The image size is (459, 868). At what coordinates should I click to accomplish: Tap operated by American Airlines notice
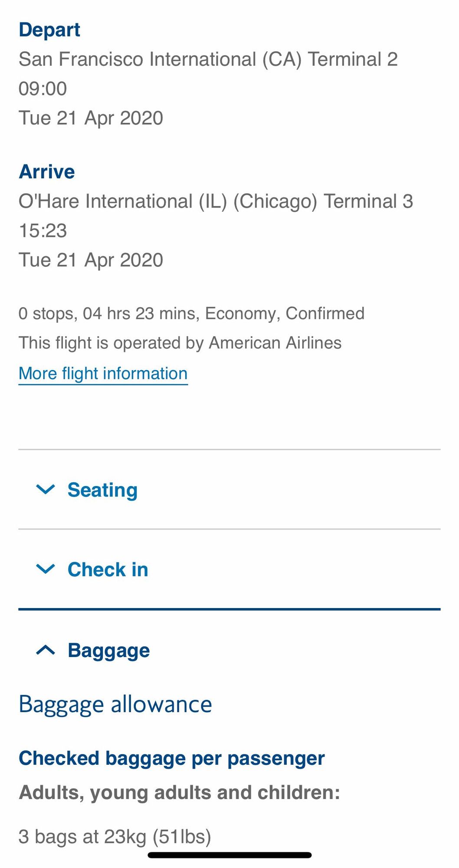[x=180, y=343]
